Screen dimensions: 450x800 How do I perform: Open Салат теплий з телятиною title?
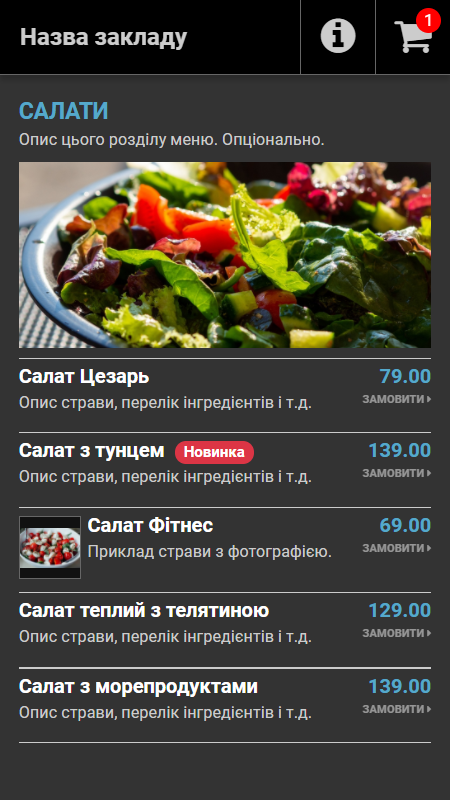144,611
